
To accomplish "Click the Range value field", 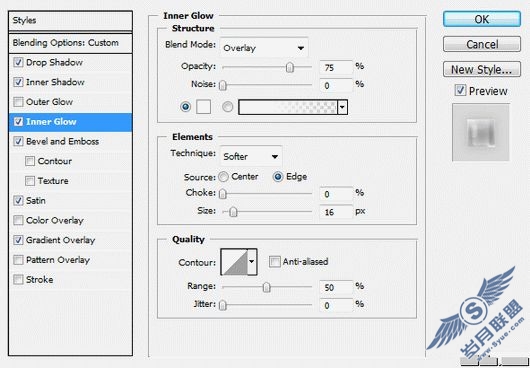I will coord(336,288).
